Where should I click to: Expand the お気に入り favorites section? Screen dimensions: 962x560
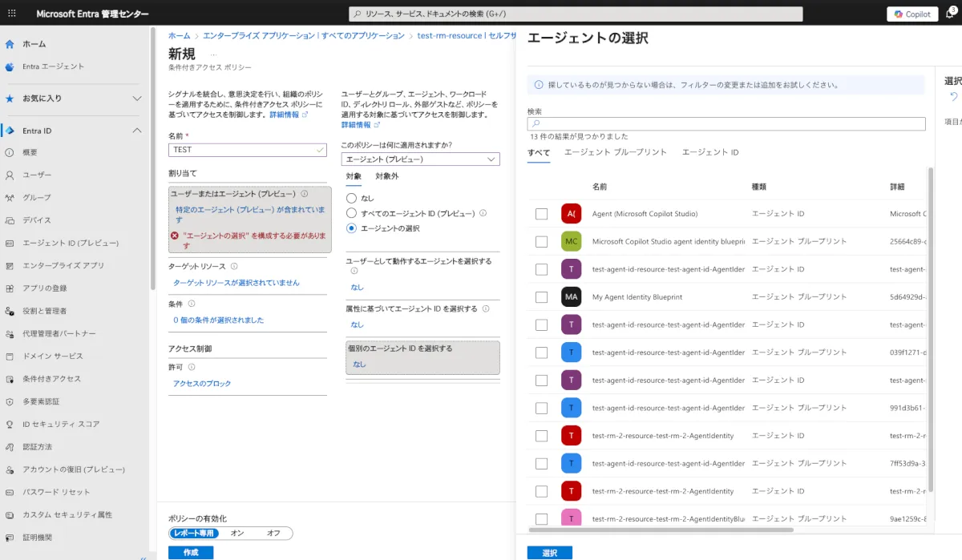tap(137, 99)
